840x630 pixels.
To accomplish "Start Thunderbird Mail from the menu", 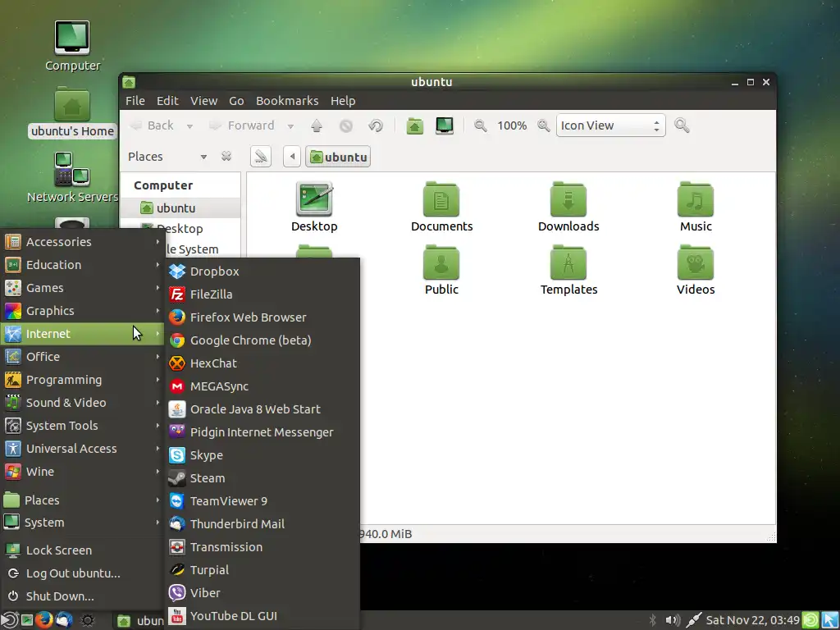I will 262,524.
